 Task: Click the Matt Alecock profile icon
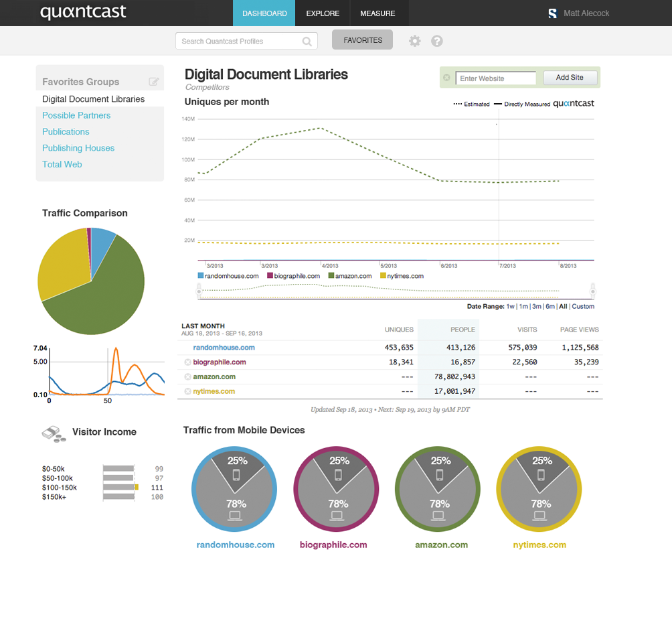[553, 13]
